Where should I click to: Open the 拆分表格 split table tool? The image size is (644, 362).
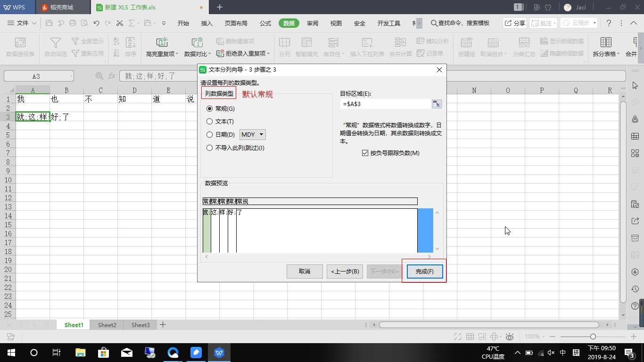pos(606,48)
